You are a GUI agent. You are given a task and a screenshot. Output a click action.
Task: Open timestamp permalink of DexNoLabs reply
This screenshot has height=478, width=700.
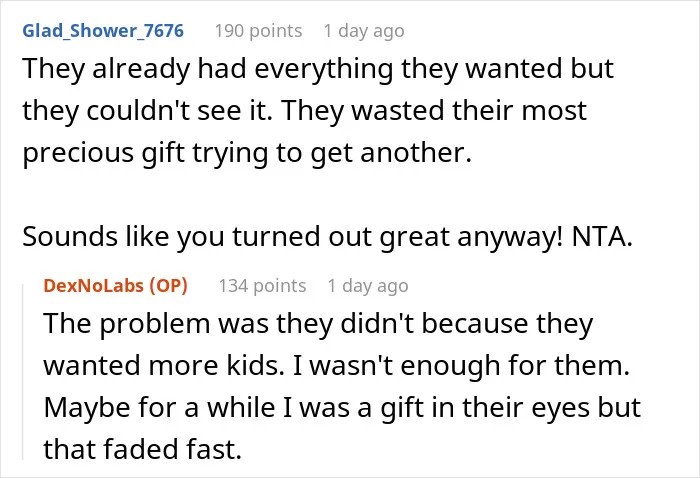tap(368, 286)
